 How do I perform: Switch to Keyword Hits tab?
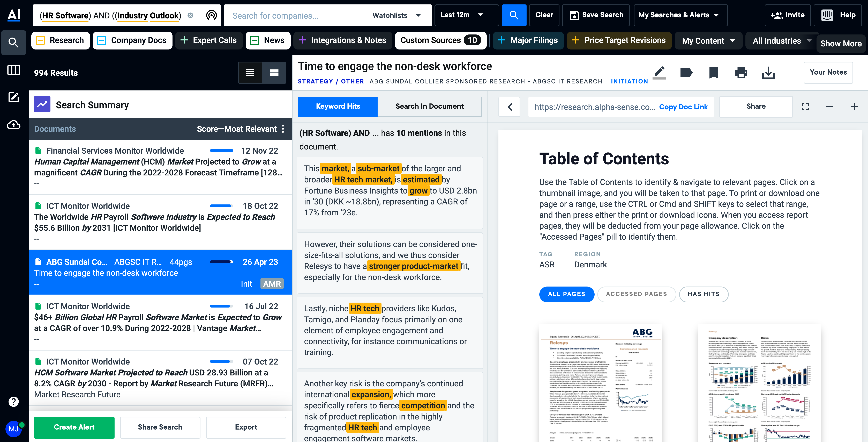coord(338,107)
